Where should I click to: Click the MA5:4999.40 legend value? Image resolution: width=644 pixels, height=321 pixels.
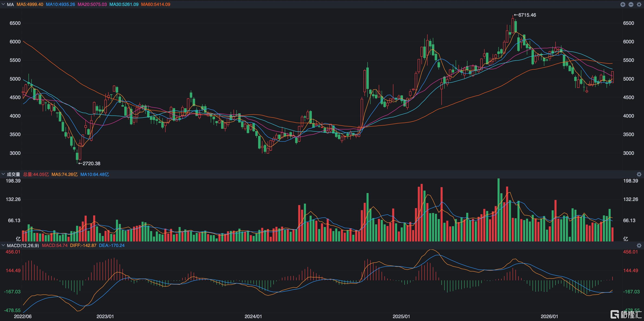point(30,4)
